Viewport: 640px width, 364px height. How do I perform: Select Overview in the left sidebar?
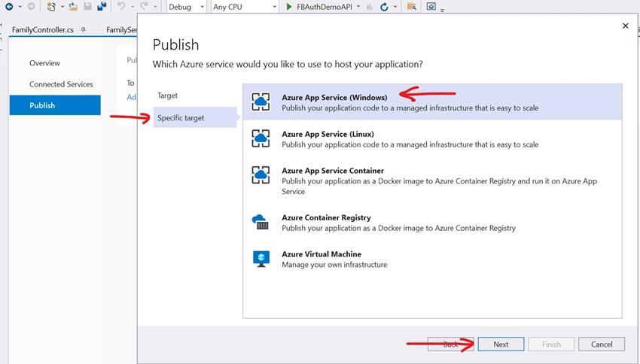tap(44, 63)
